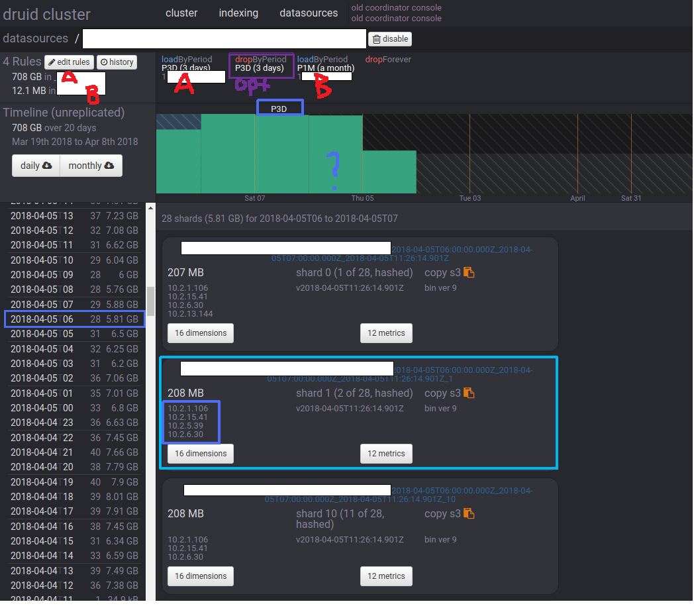Show 16 dimensions for shard 10

(x=201, y=576)
